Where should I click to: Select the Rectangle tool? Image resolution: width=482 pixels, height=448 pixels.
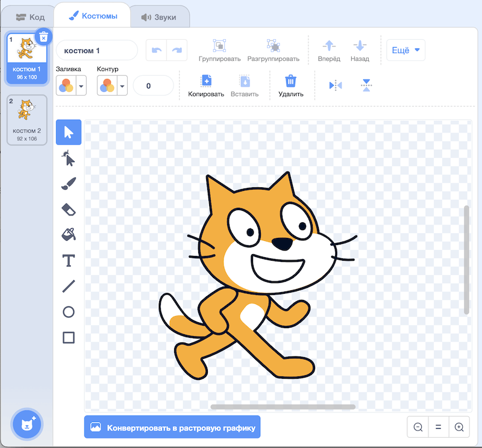point(69,337)
